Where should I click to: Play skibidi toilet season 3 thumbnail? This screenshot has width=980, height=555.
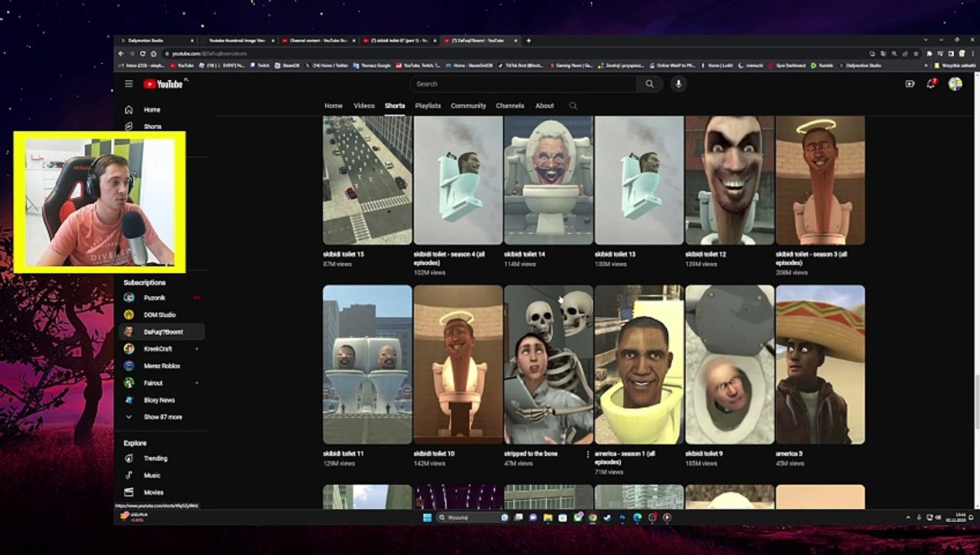[820, 180]
